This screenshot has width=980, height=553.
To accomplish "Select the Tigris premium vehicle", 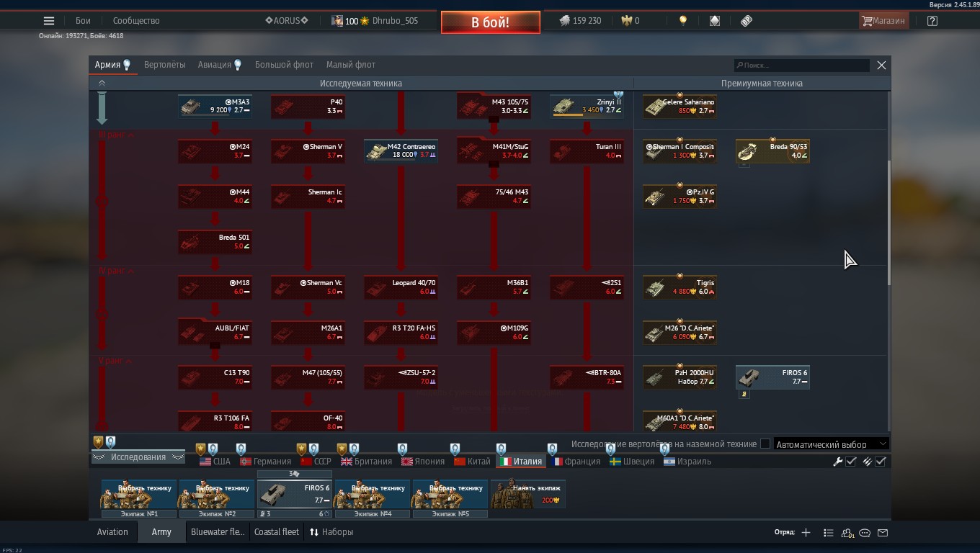I will tap(680, 287).
